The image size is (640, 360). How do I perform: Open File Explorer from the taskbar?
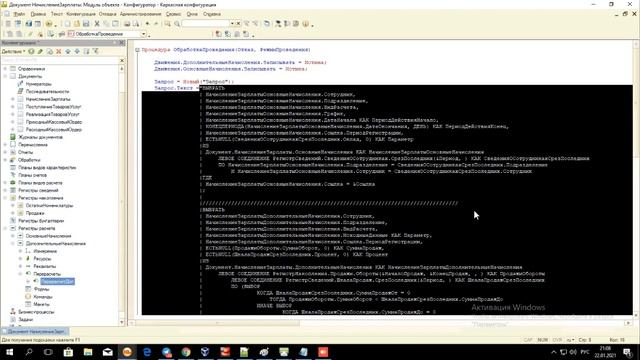(88, 352)
